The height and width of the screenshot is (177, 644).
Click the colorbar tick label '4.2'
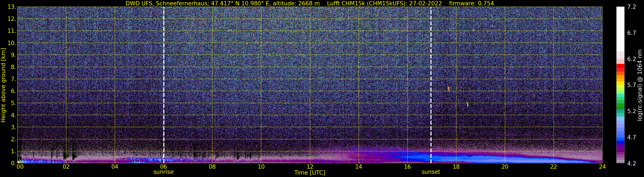pos(632,163)
